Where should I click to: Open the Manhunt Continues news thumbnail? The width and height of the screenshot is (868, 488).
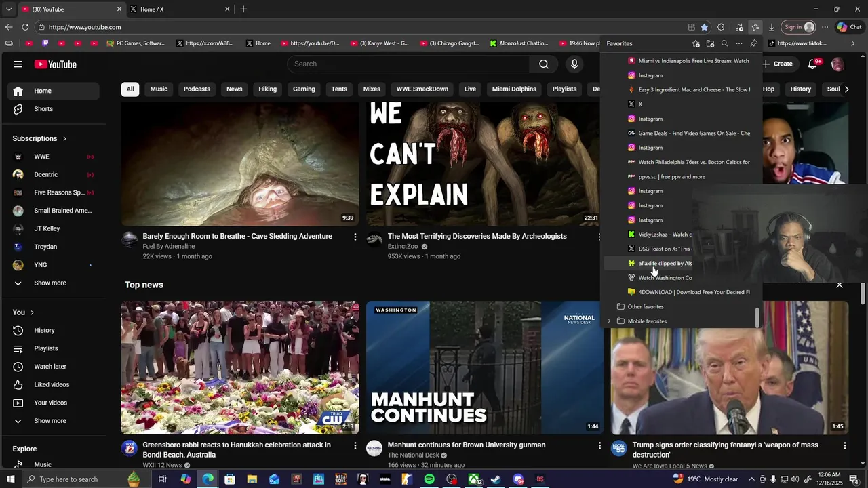coord(485,367)
